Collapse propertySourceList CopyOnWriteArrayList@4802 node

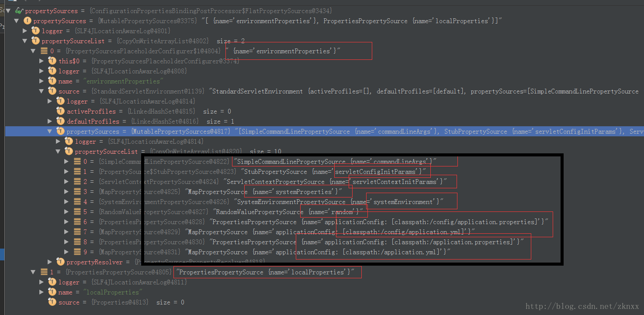(x=25, y=41)
